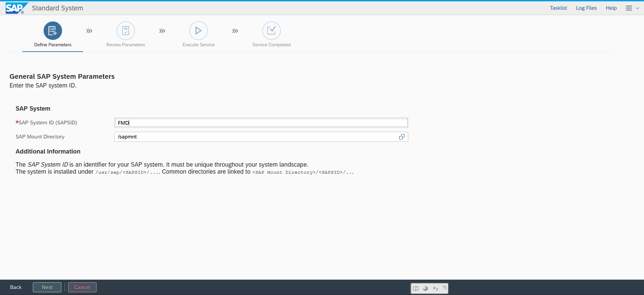Click the Next button
Image resolution: width=644 pixels, height=295 pixels.
click(x=47, y=287)
